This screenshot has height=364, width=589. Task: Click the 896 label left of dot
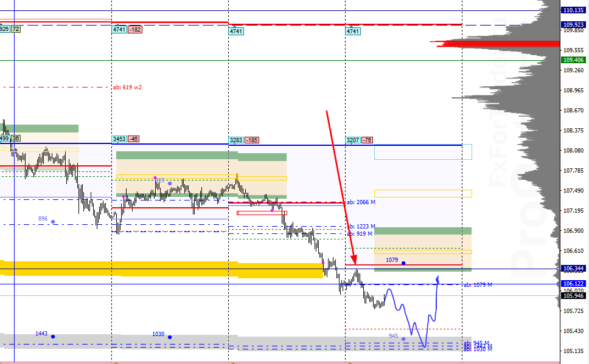[43, 219]
